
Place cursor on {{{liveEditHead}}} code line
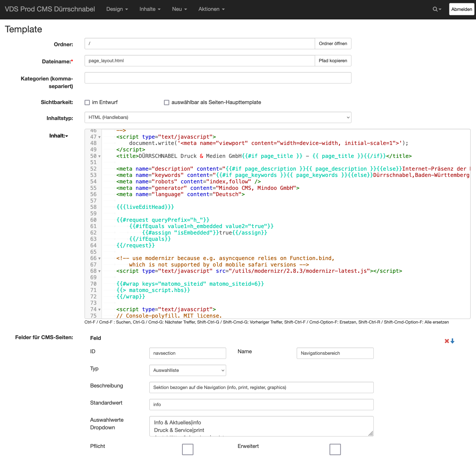click(x=145, y=207)
